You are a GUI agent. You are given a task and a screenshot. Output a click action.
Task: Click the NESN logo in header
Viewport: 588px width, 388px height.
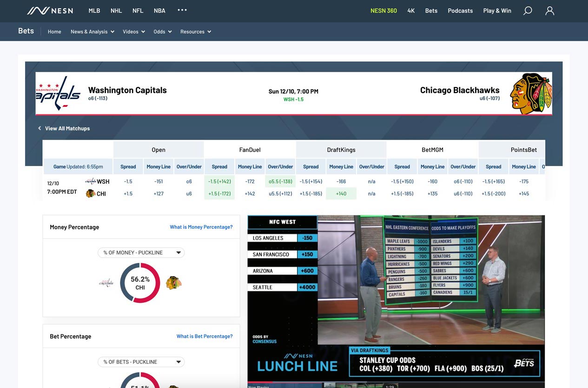(x=50, y=11)
